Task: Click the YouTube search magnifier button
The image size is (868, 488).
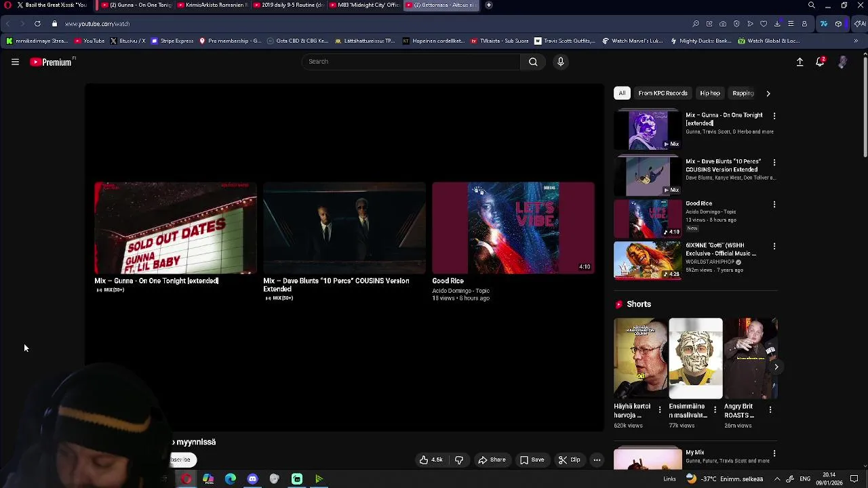Action: tap(533, 62)
